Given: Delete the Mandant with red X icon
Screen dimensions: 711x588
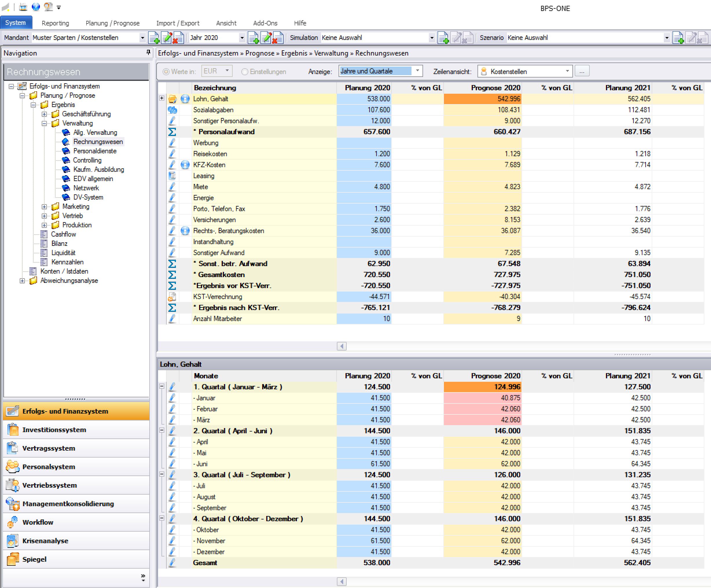Looking at the screenshot, I should tap(178, 38).
